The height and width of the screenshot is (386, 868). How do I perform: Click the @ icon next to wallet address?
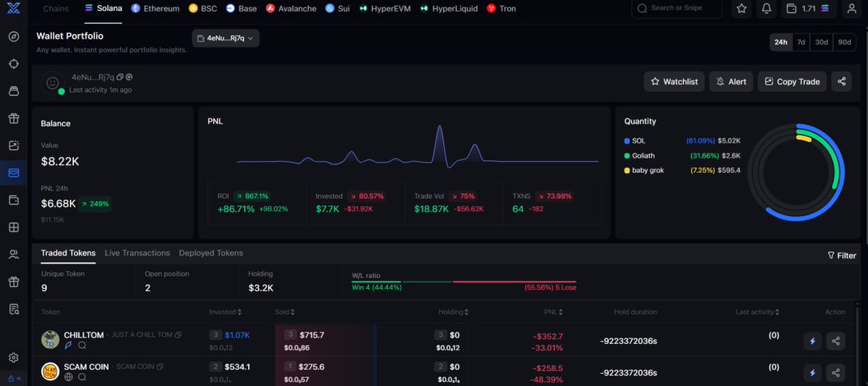tap(129, 77)
